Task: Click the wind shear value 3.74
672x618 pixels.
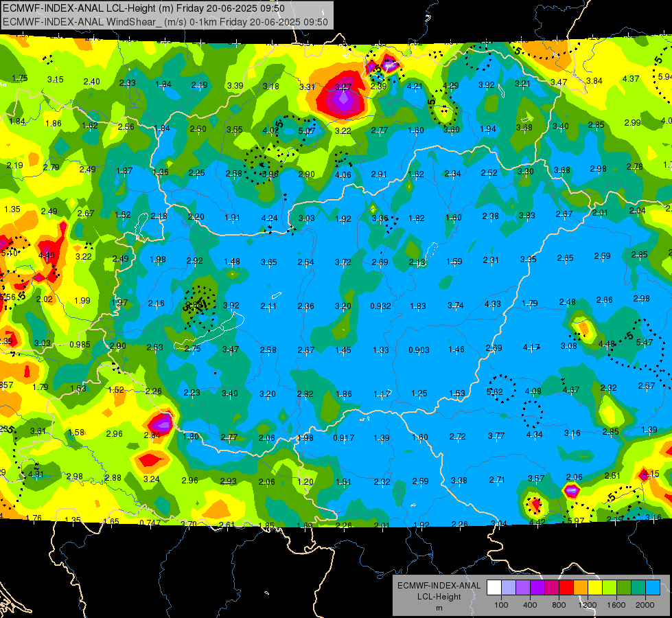Action: point(456,305)
